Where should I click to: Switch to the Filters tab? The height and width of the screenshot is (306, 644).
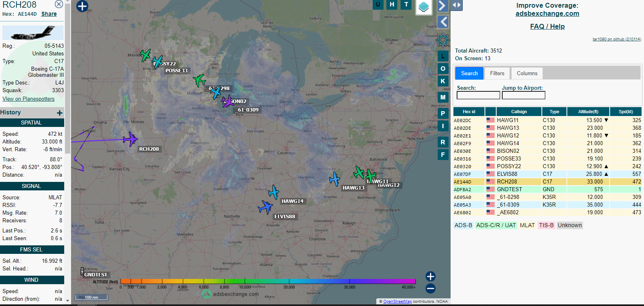497,73
